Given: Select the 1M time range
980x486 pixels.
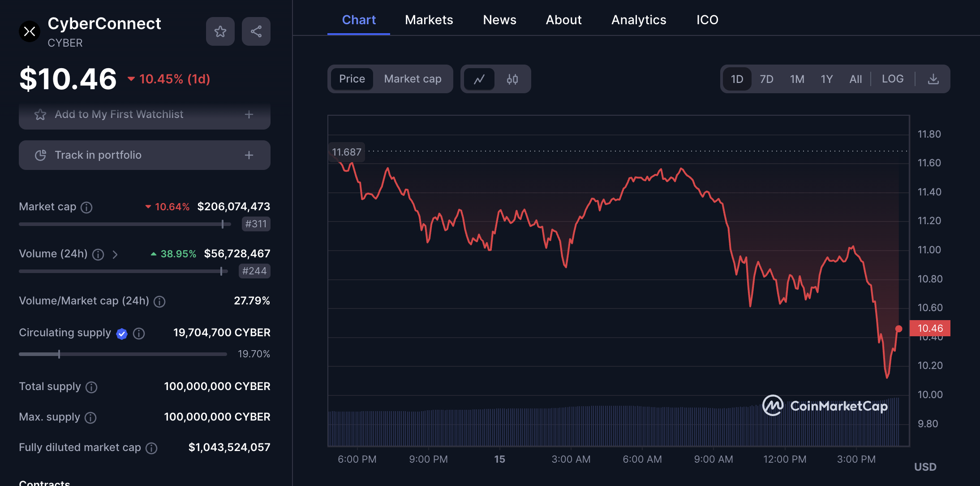Looking at the screenshot, I should click(x=797, y=79).
